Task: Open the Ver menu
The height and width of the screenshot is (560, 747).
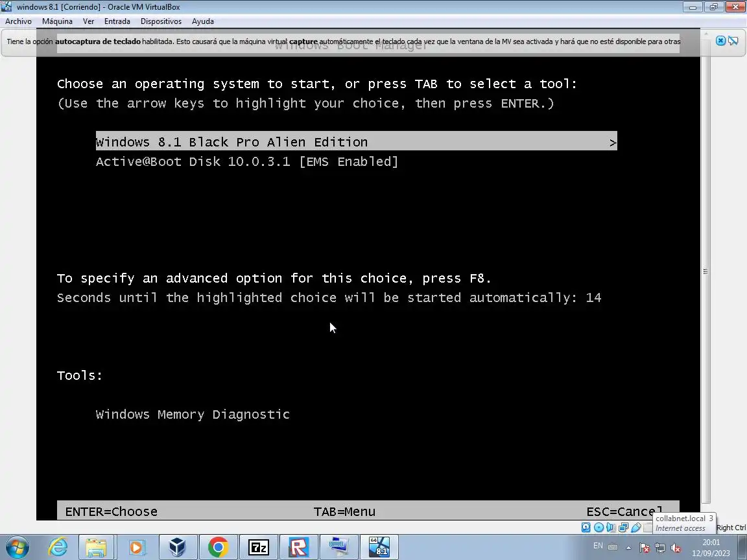Action: click(88, 21)
